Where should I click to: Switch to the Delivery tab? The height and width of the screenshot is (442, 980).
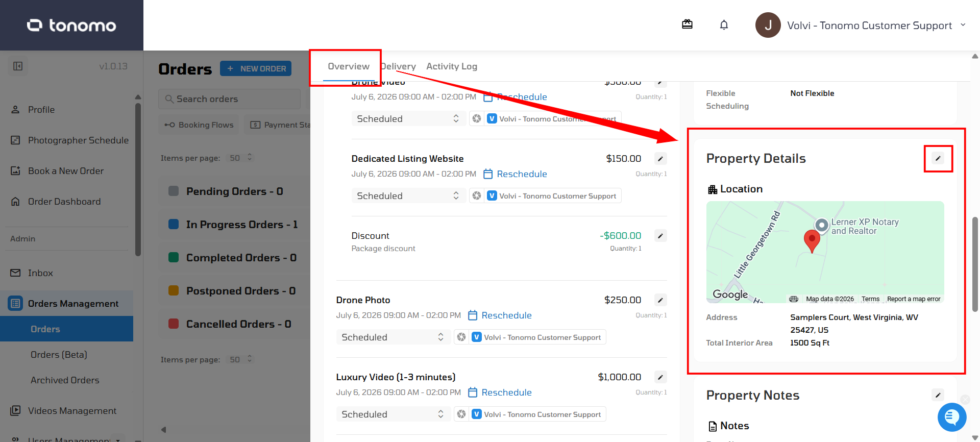[398, 66]
